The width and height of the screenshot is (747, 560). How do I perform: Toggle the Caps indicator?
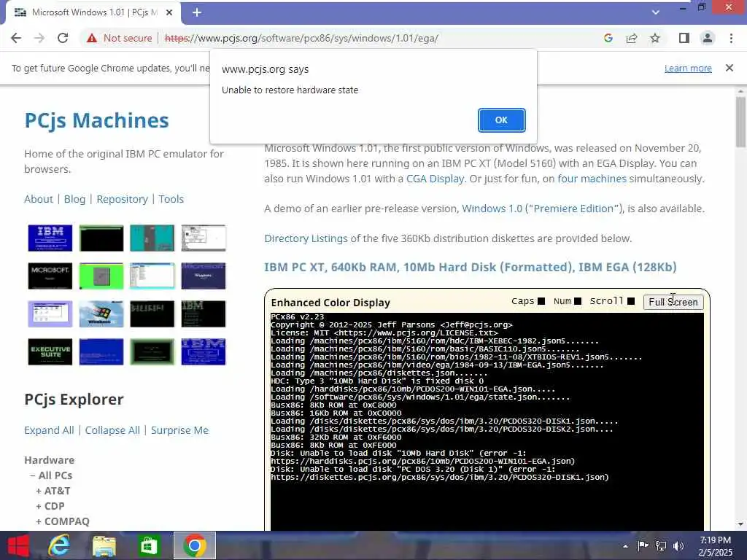coord(541,301)
